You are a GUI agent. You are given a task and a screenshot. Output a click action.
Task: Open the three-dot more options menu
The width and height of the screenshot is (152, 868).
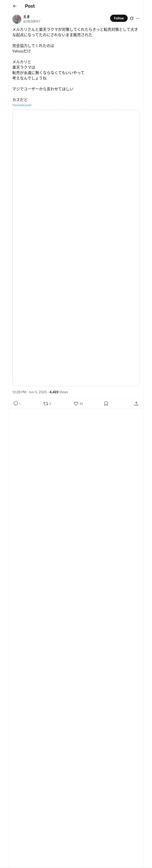138,18
